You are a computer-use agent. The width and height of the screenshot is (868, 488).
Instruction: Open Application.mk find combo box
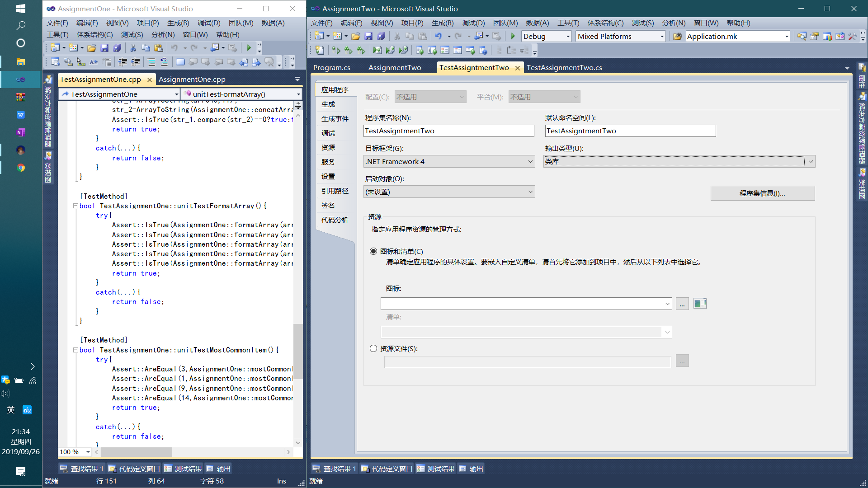(738, 36)
